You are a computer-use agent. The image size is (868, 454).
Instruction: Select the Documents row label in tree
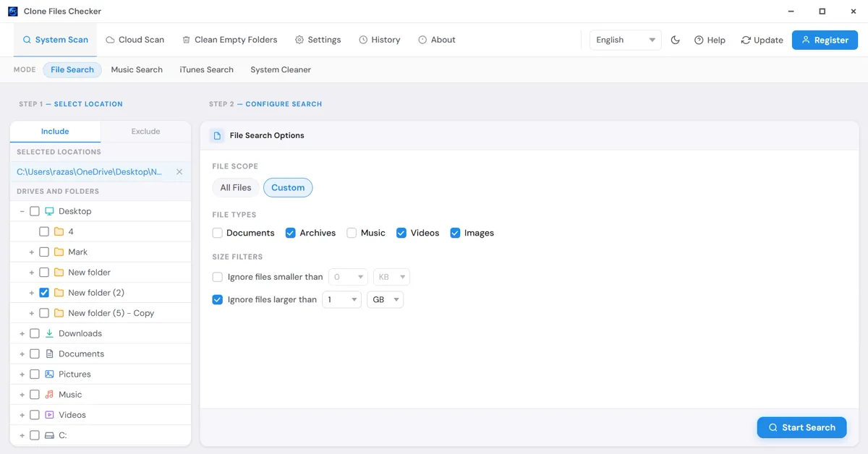81,354
